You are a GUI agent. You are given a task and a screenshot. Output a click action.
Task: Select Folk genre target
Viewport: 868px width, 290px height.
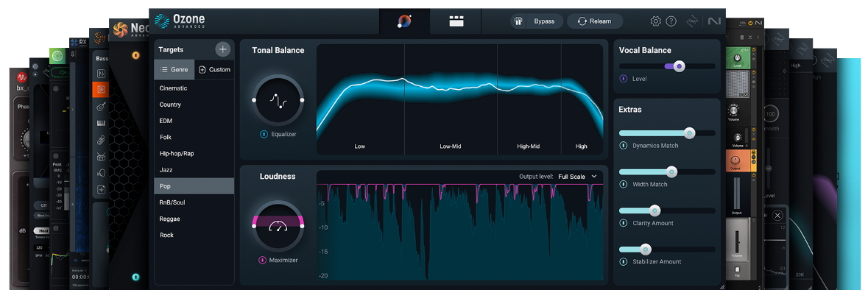coord(194,137)
